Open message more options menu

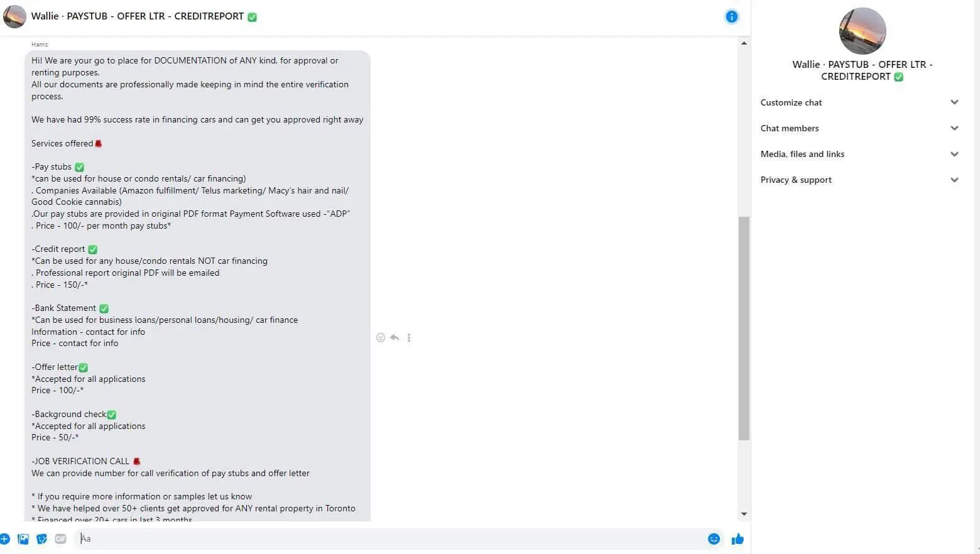[409, 338]
